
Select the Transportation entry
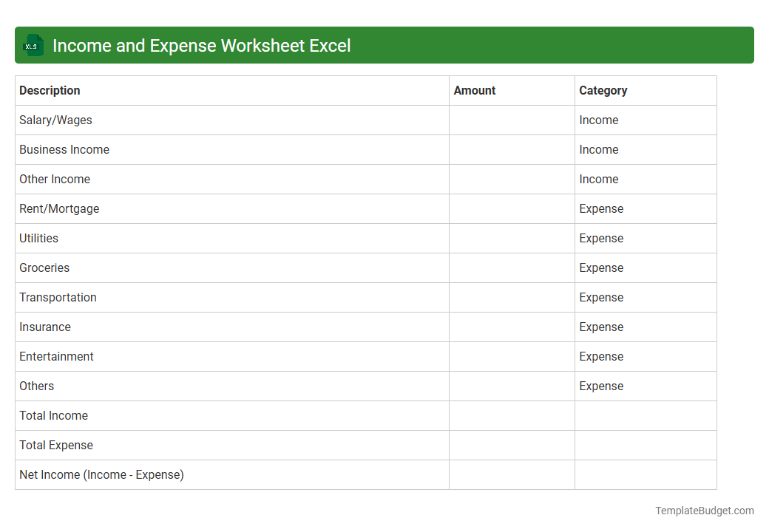(58, 297)
